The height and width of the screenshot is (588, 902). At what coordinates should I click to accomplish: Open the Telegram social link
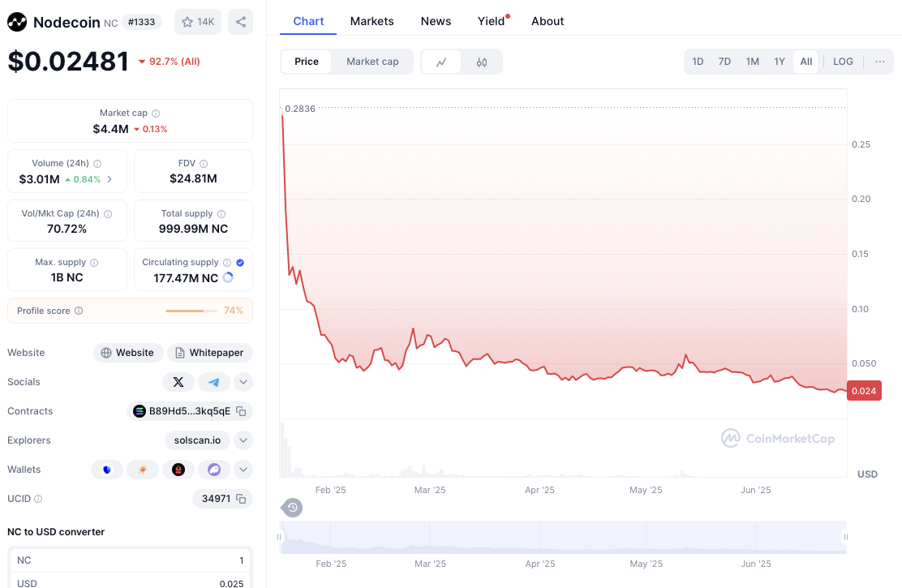pyautogui.click(x=213, y=382)
